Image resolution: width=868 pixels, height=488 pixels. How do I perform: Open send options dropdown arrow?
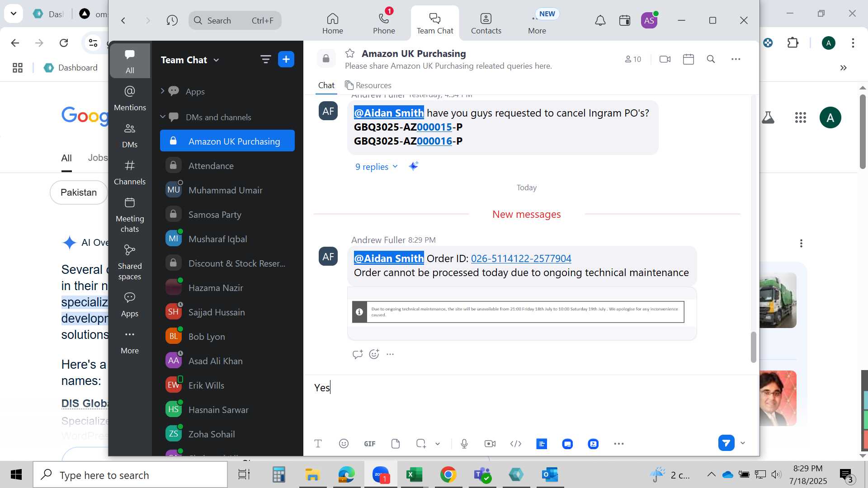pyautogui.click(x=742, y=443)
